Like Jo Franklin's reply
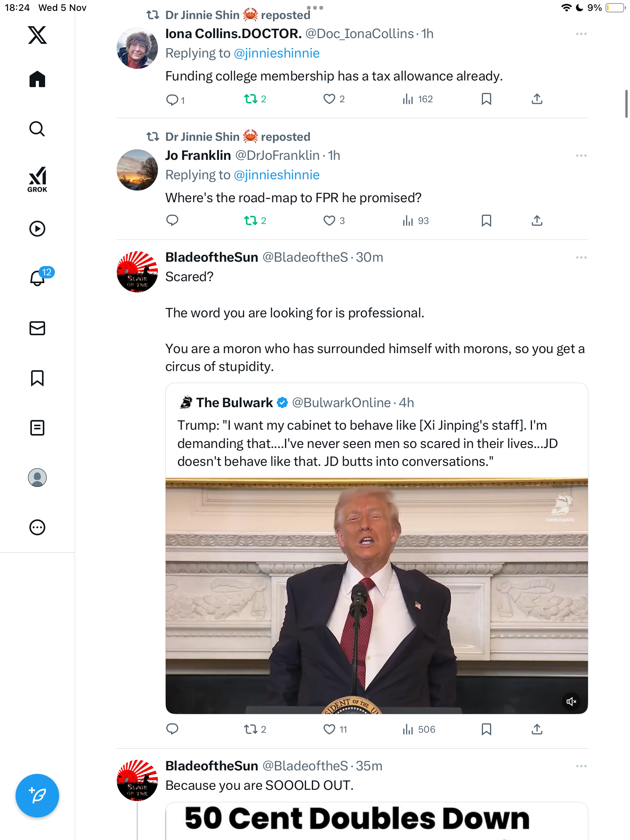Screen dimensions: 630x840 [x=329, y=220]
